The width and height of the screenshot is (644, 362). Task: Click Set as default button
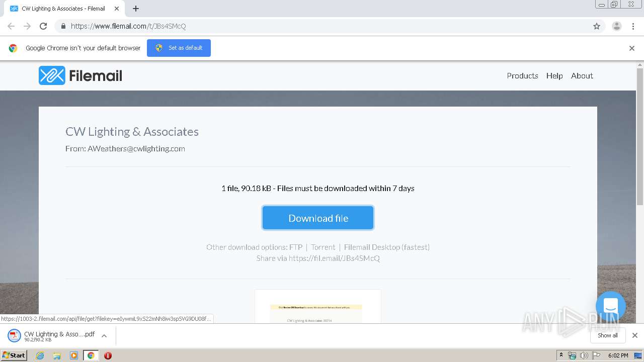point(179,48)
